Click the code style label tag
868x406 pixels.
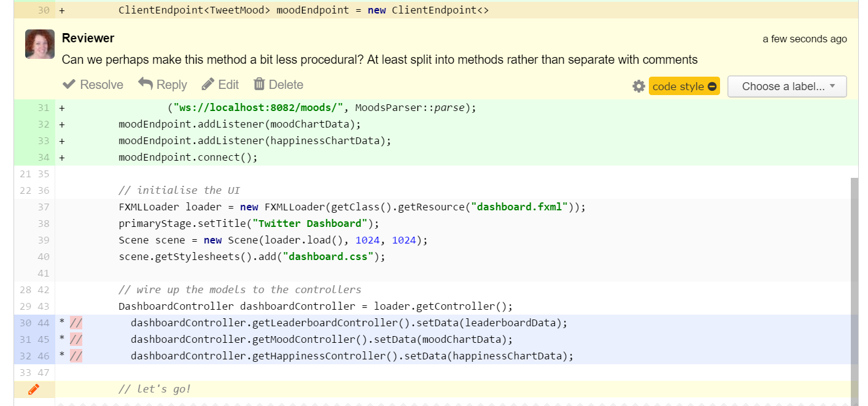(678, 86)
